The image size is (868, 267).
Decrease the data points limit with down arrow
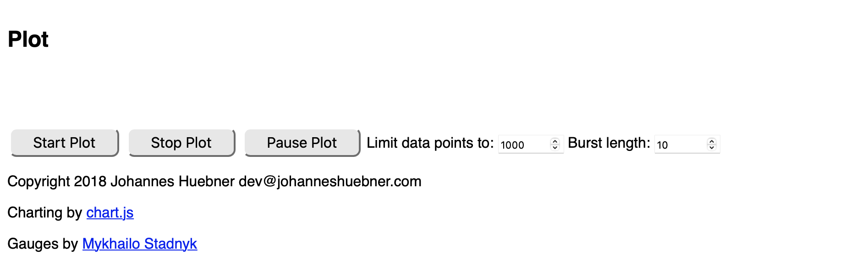(x=555, y=147)
